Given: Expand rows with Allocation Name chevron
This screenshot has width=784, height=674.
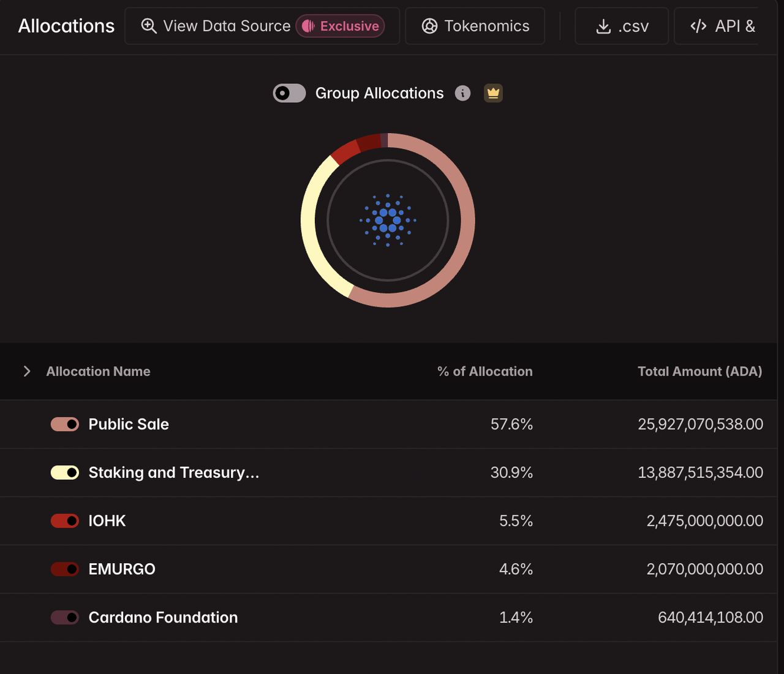Looking at the screenshot, I should tap(26, 371).
